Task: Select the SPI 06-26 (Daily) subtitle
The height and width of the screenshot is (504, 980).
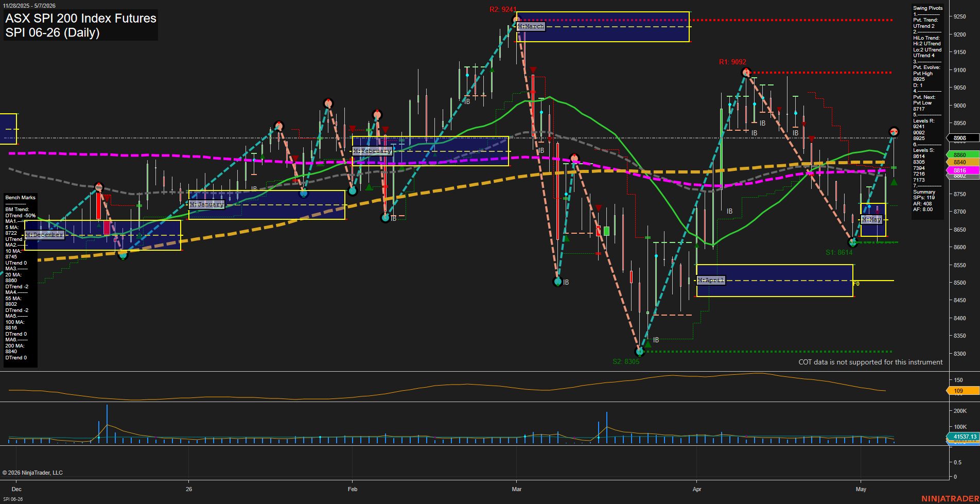Action: (52, 32)
